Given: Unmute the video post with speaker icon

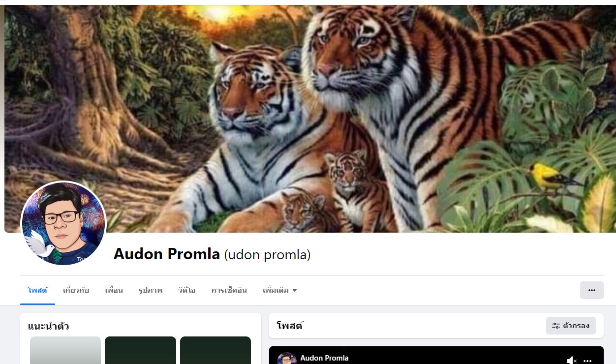Looking at the screenshot, I should coord(571,361).
